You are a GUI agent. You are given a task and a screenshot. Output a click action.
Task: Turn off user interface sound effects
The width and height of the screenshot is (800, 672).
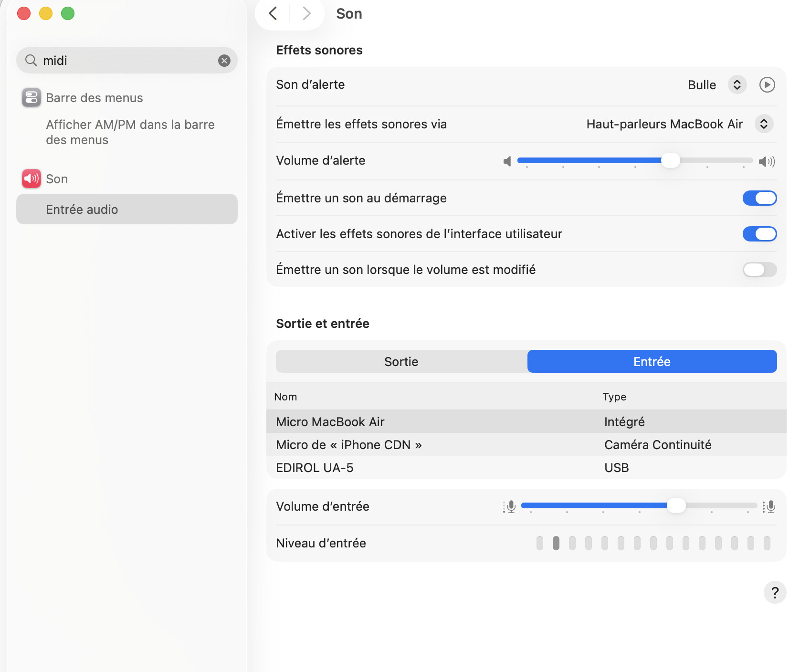[x=759, y=234]
